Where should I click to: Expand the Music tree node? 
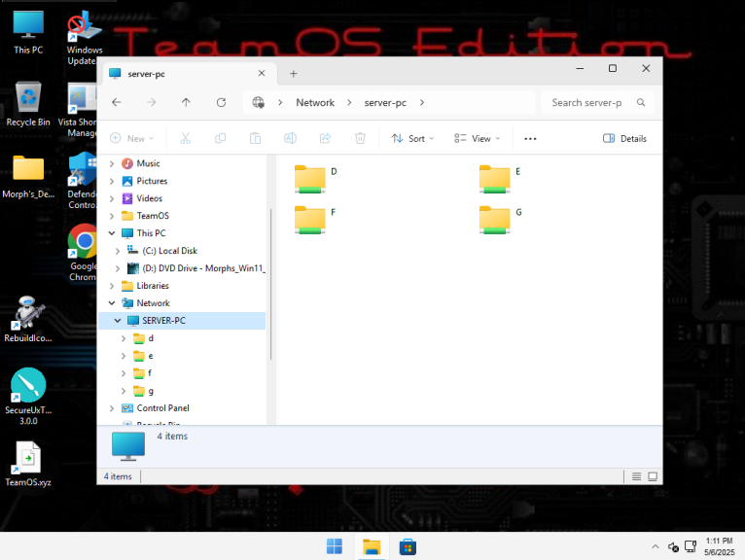click(x=112, y=163)
